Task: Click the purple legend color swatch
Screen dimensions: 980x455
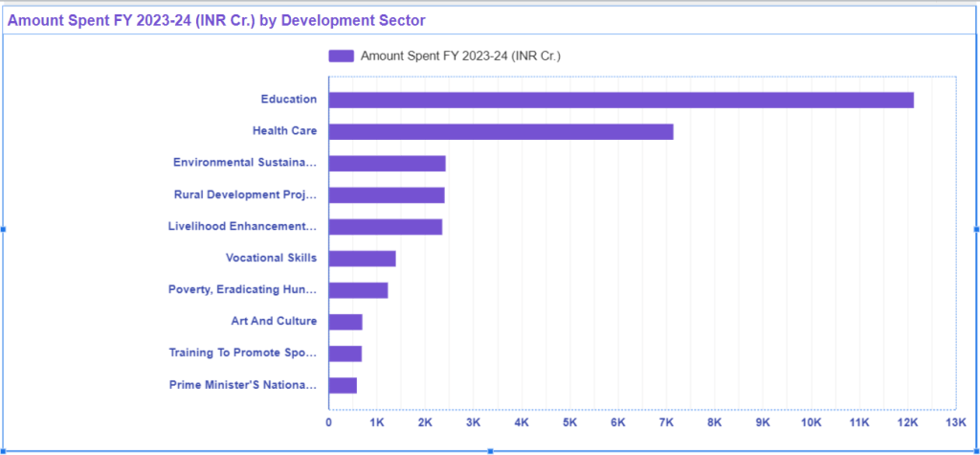Action: pyautogui.click(x=341, y=57)
